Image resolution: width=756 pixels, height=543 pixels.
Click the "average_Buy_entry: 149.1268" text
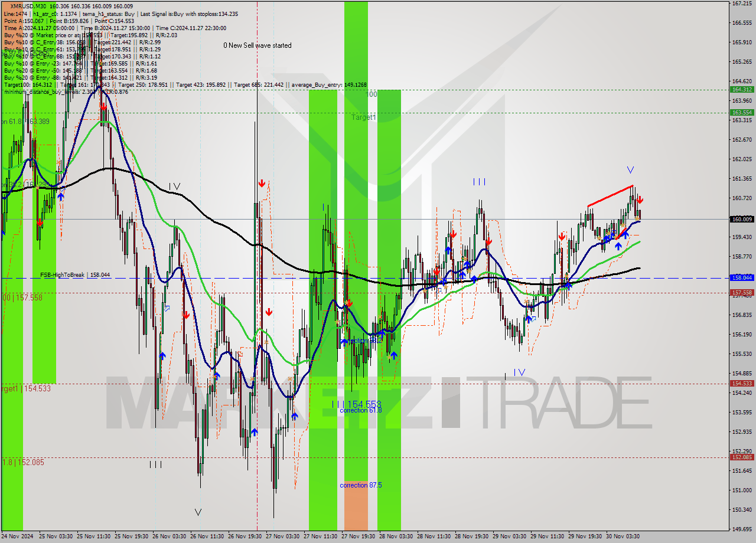click(328, 85)
